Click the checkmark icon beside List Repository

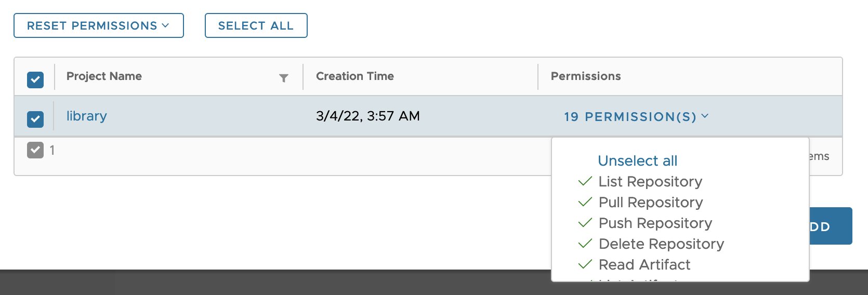click(x=585, y=181)
